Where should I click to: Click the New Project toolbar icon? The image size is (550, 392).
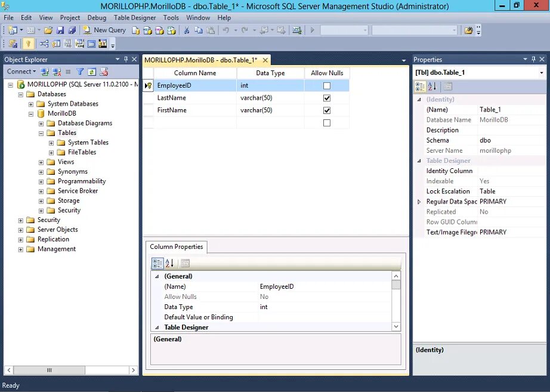click(x=13, y=30)
